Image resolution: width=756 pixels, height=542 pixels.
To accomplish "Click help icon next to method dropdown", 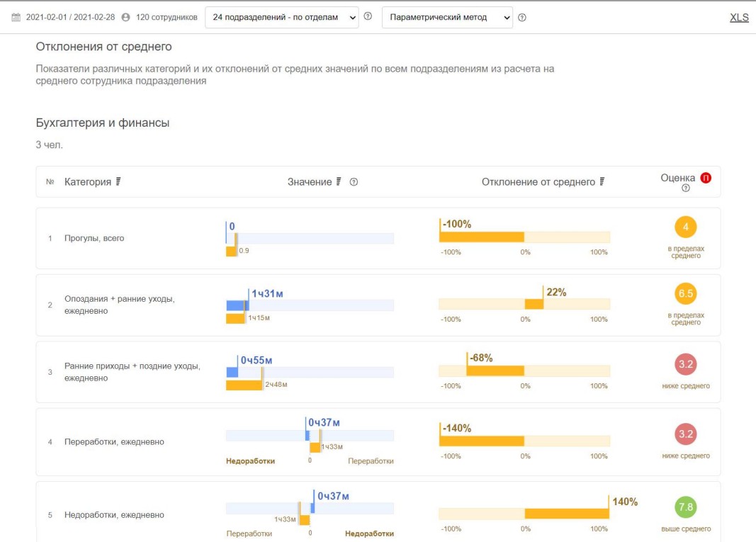I will (x=522, y=18).
